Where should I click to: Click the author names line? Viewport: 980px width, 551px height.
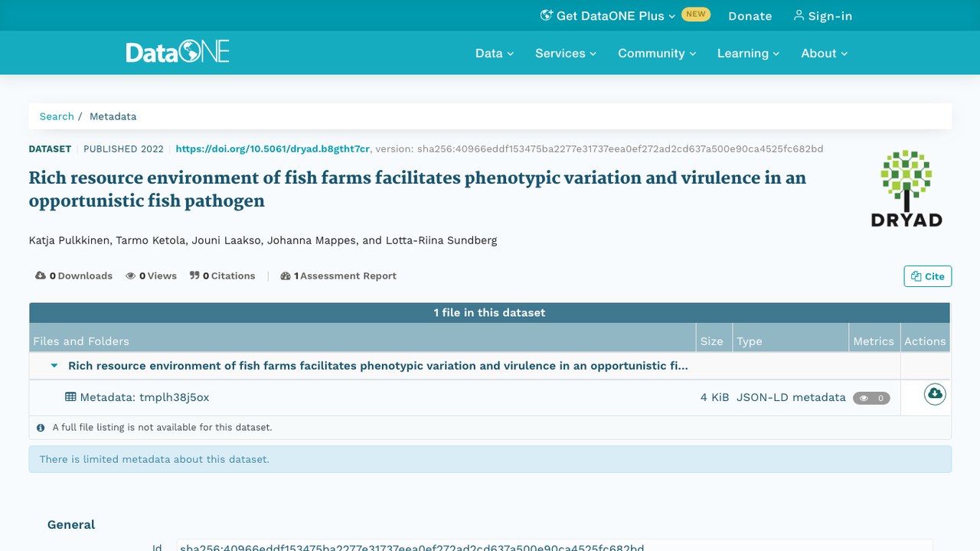point(263,240)
